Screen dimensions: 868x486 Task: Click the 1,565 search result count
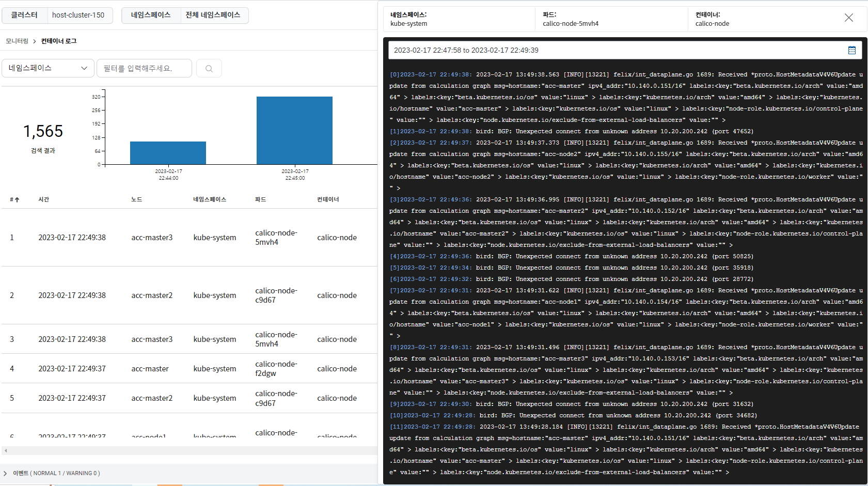[x=43, y=131]
